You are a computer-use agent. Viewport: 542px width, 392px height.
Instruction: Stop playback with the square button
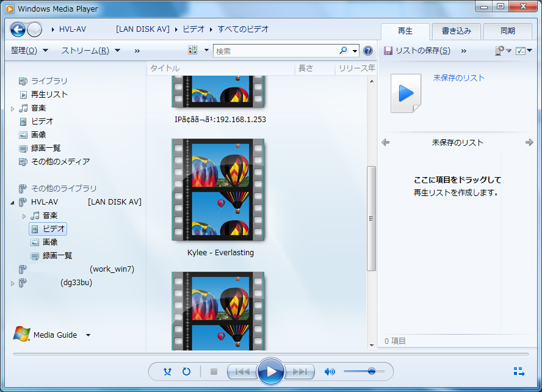point(214,372)
